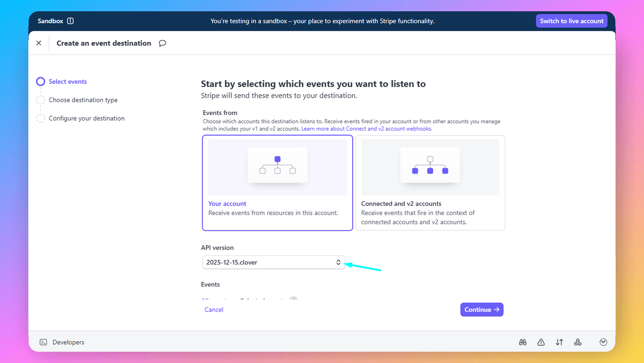Viewport: 644px width, 363px height.
Task: Open Learn more about Connect webhooks link
Action: pos(366,129)
